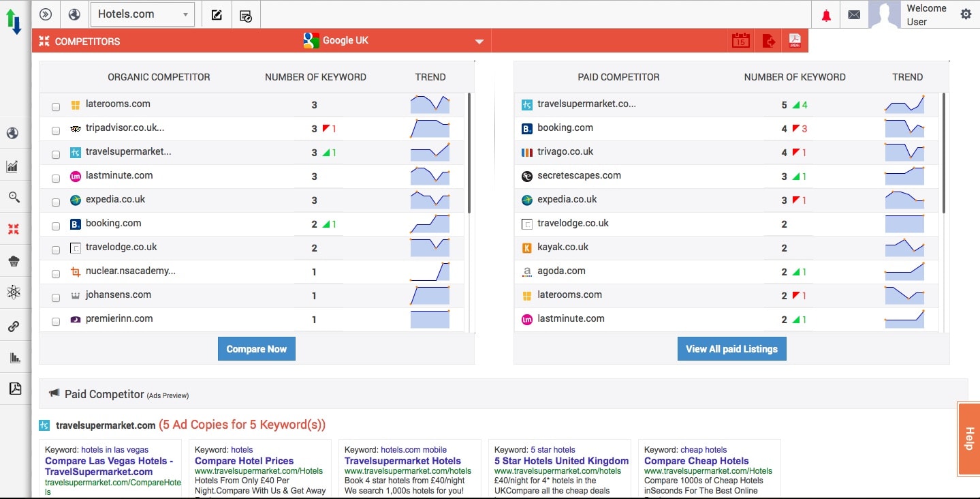Click the edit pencil icon in top toolbar
This screenshot has height=499, width=980.
coord(217,14)
